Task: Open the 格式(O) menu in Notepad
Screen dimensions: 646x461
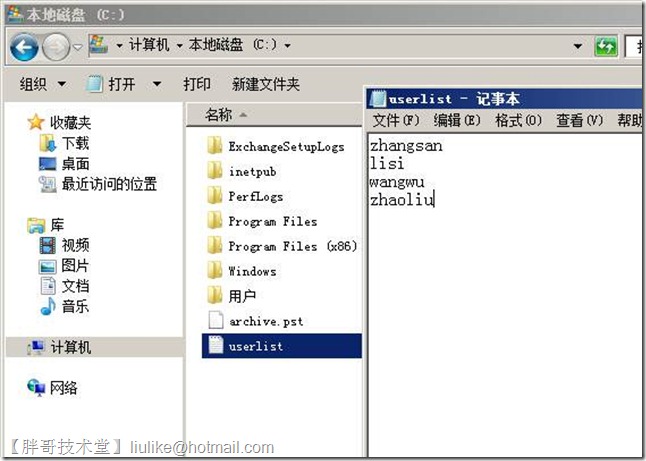Action: click(x=518, y=120)
